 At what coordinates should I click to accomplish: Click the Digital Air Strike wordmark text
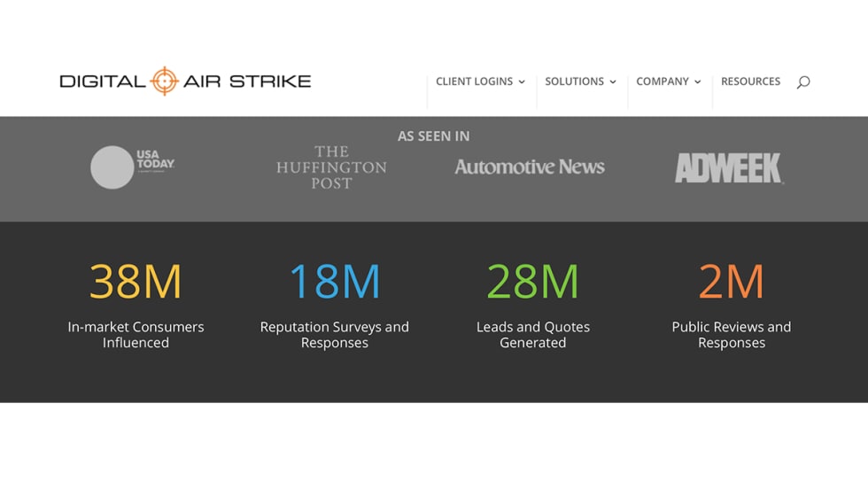click(x=248, y=81)
